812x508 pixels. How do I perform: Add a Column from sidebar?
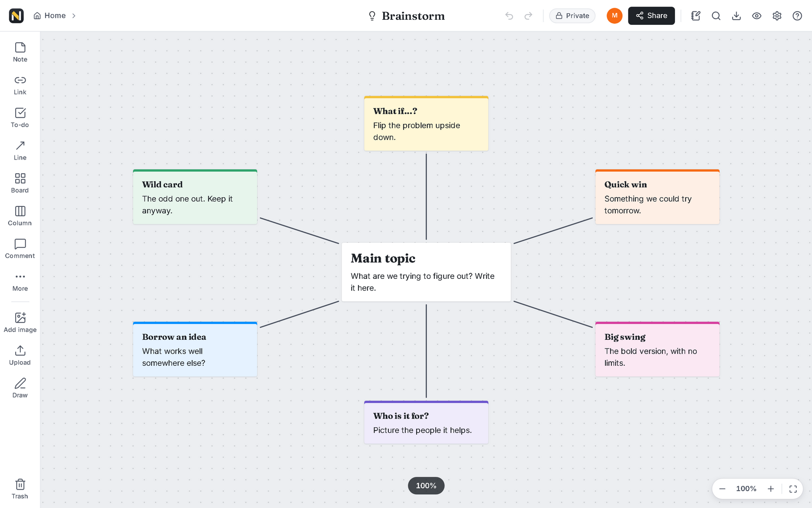(x=20, y=216)
